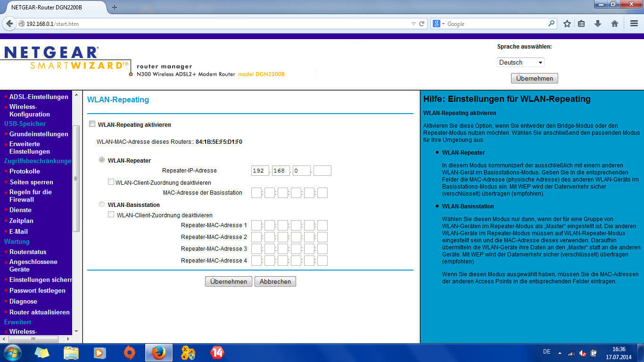This screenshot has width=644, height=362.
Task: Open Zeitplan in the sidebar
Action: tap(21, 221)
